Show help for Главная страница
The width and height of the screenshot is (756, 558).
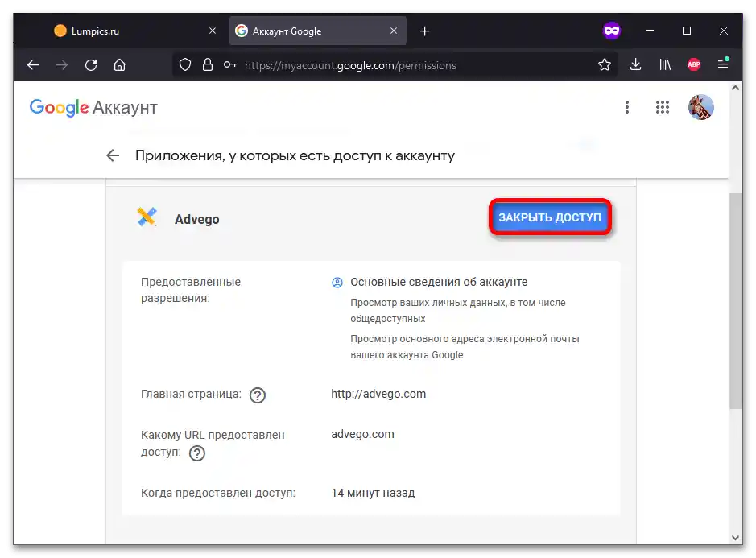pyautogui.click(x=258, y=395)
